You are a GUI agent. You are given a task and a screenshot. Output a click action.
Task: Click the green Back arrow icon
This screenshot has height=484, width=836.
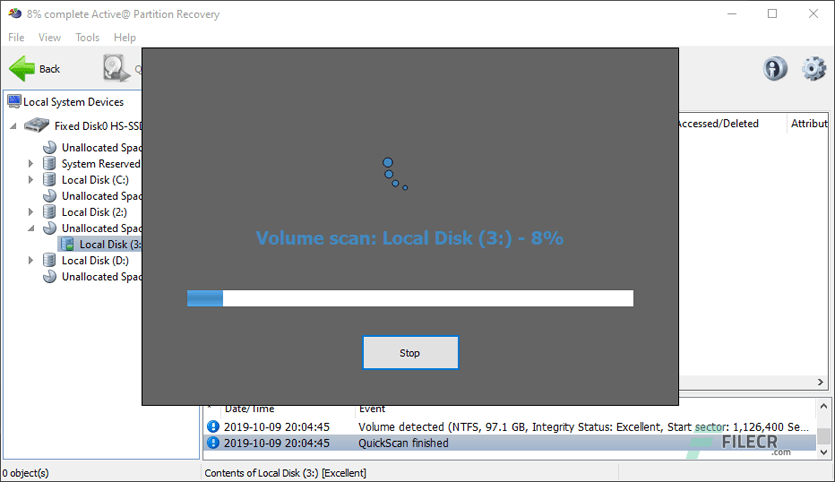(22, 69)
